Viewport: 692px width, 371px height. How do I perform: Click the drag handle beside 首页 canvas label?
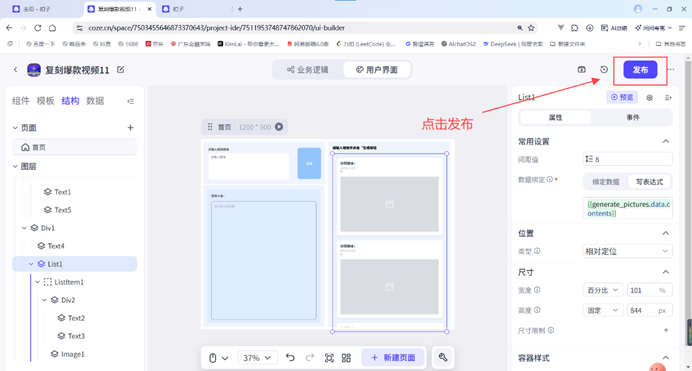(x=210, y=127)
